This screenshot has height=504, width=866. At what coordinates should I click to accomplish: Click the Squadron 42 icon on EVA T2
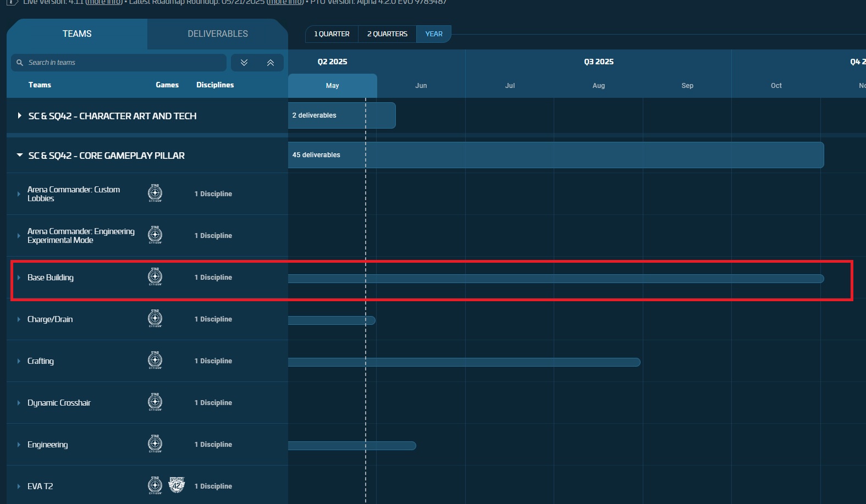pos(176,485)
